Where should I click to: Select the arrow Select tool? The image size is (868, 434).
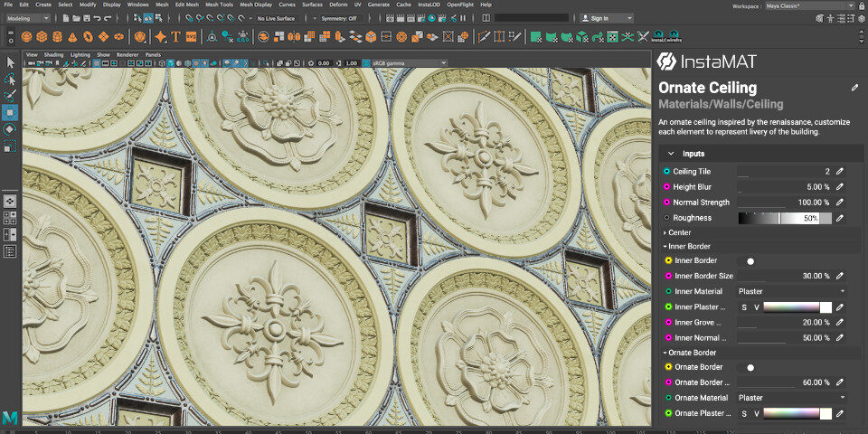pos(11,62)
